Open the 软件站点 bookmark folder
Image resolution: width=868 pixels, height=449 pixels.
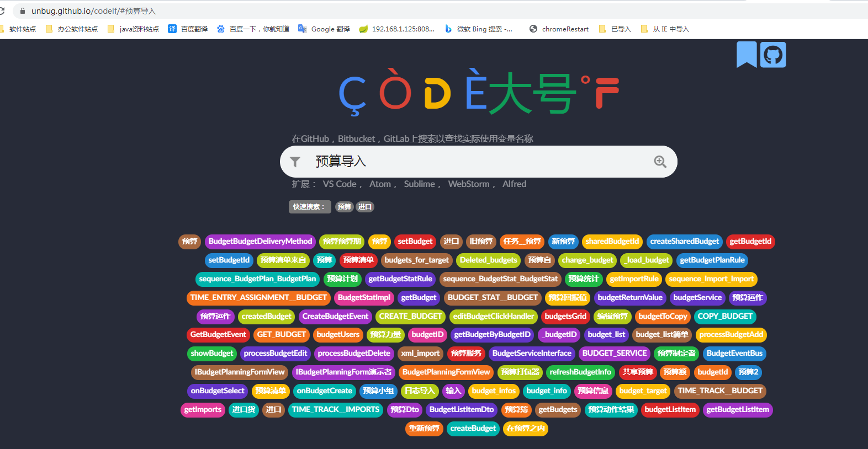(x=18, y=29)
